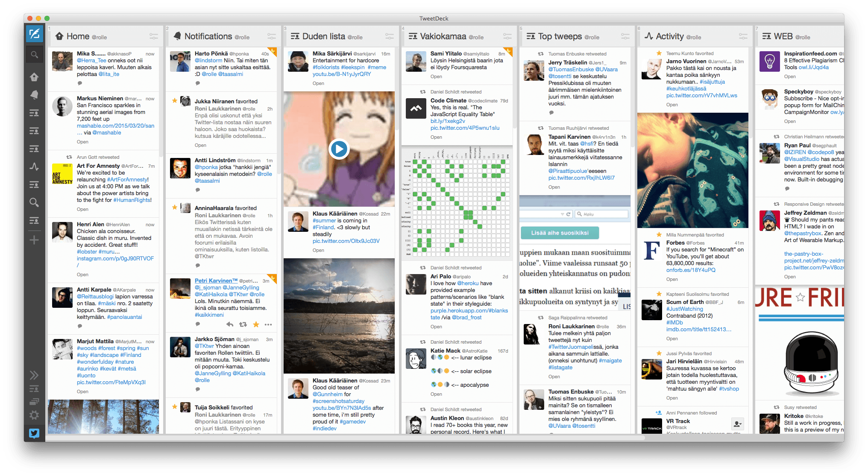This screenshot has height=476, width=868.
Task: Open Home column settings sliders icon
Action: coord(154,36)
